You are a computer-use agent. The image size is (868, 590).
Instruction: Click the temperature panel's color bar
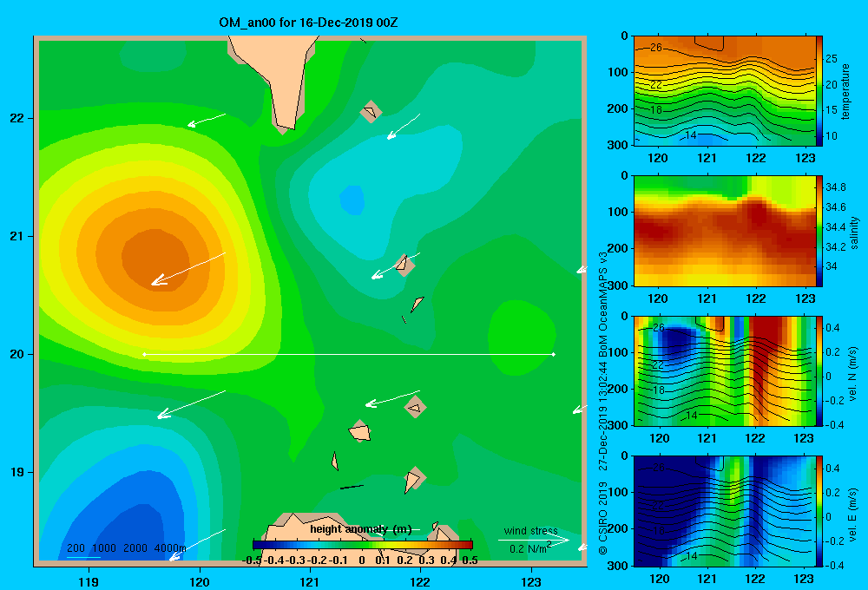point(819,91)
